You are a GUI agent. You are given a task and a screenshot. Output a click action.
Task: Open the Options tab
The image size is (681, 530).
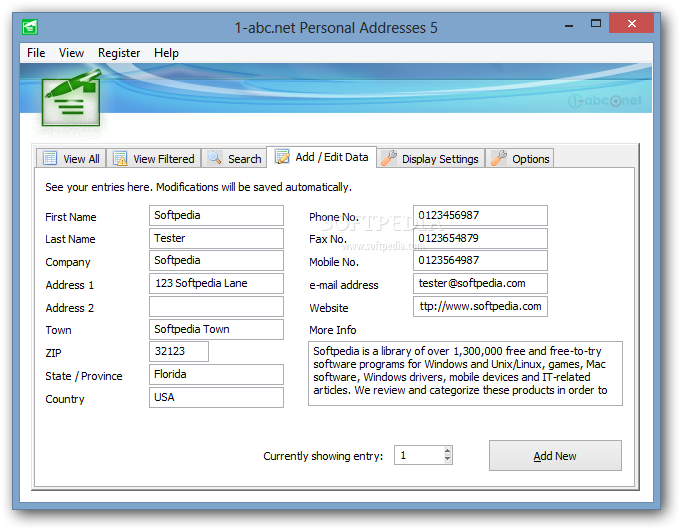tap(520, 159)
